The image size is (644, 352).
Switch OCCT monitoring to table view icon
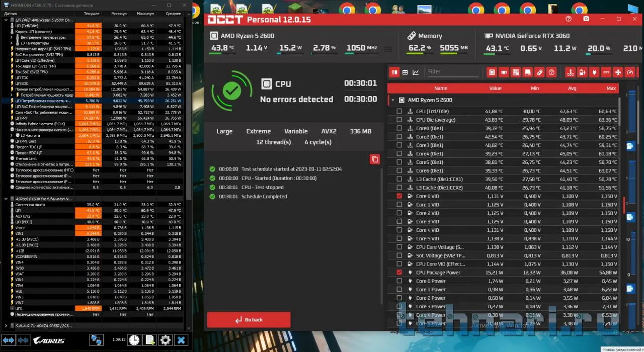coord(405,72)
